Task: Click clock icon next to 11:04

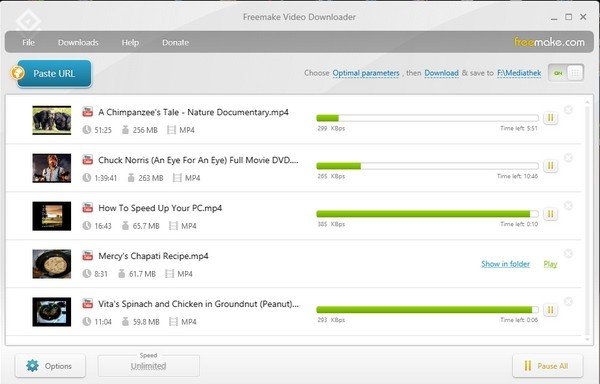Action: click(87, 322)
